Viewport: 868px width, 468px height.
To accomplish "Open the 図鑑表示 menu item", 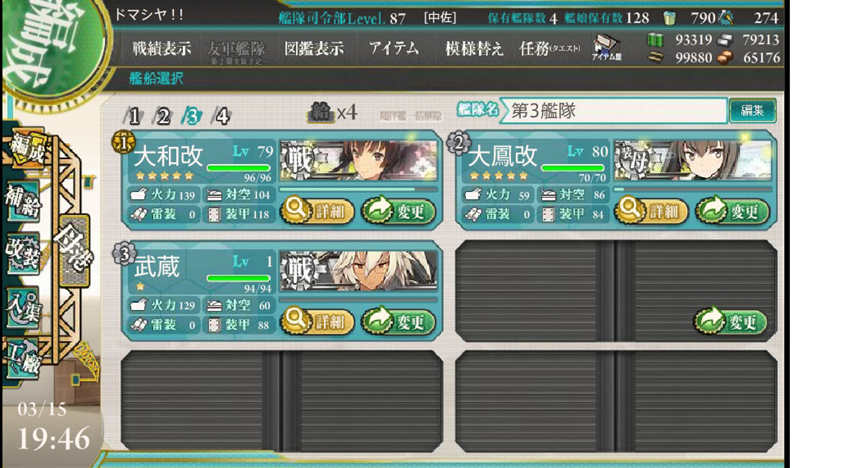I will tap(314, 48).
